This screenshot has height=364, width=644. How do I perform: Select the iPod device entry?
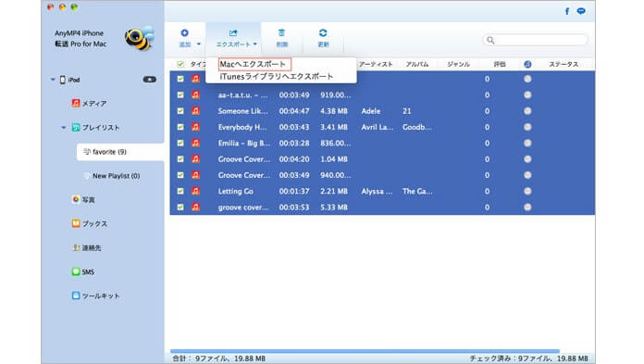[x=69, y=80]
